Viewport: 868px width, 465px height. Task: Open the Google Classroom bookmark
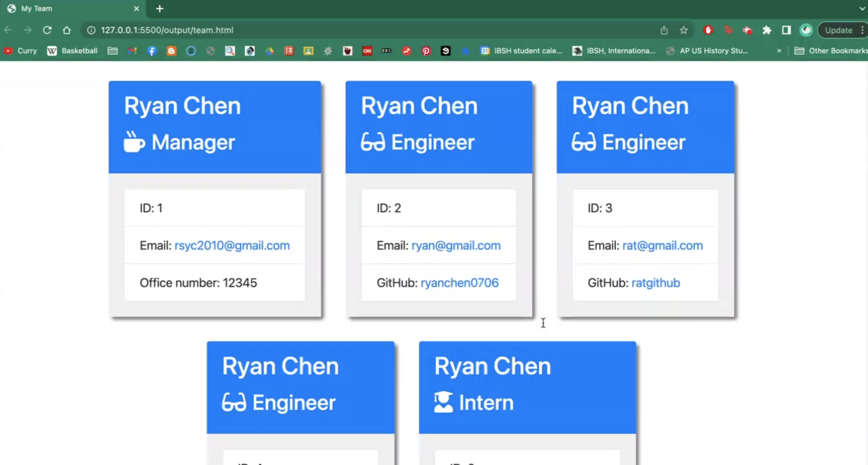click(308, 51)
